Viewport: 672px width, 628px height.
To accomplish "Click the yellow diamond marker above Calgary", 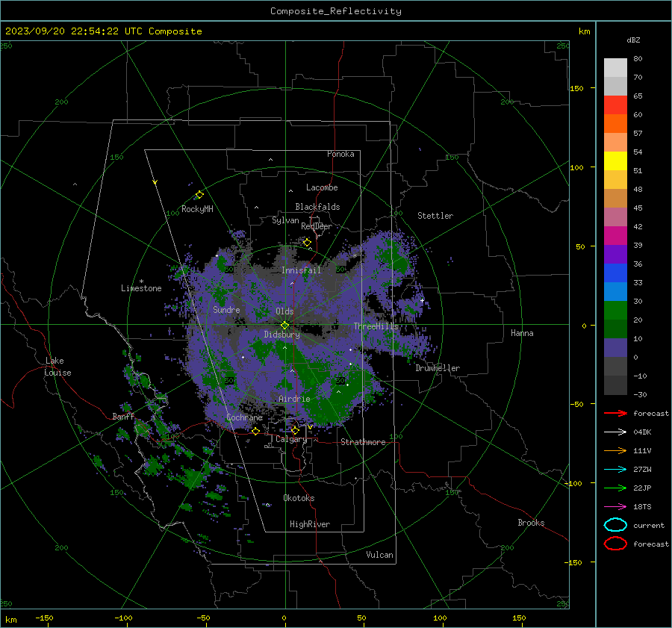I will tap(295, 430).
